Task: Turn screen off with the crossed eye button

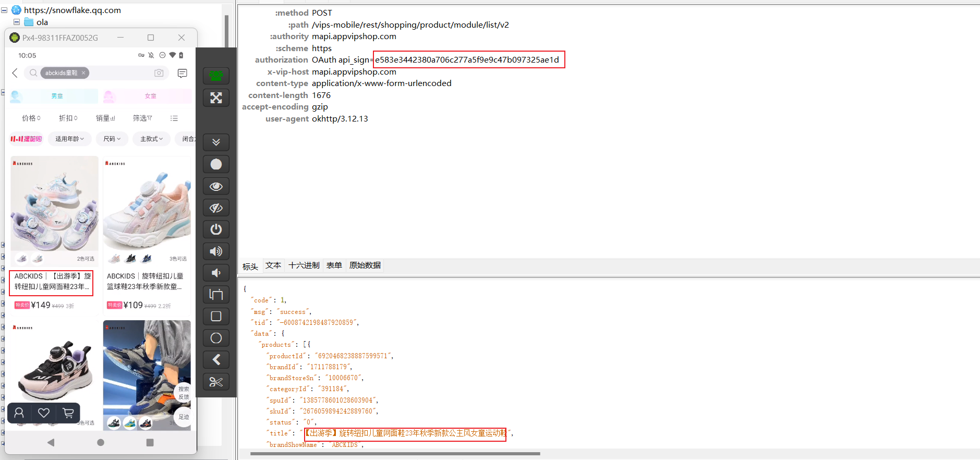Action: [216, 208]
